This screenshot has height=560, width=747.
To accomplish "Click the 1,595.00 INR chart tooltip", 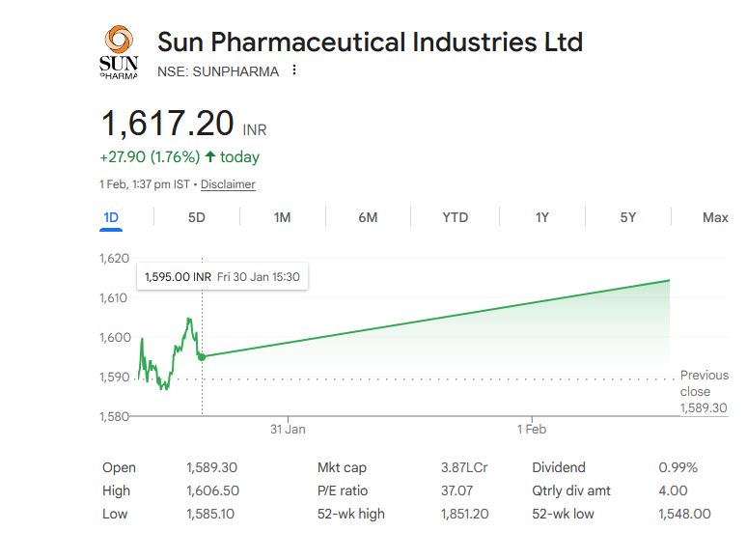I will click(x=222, y=277).
